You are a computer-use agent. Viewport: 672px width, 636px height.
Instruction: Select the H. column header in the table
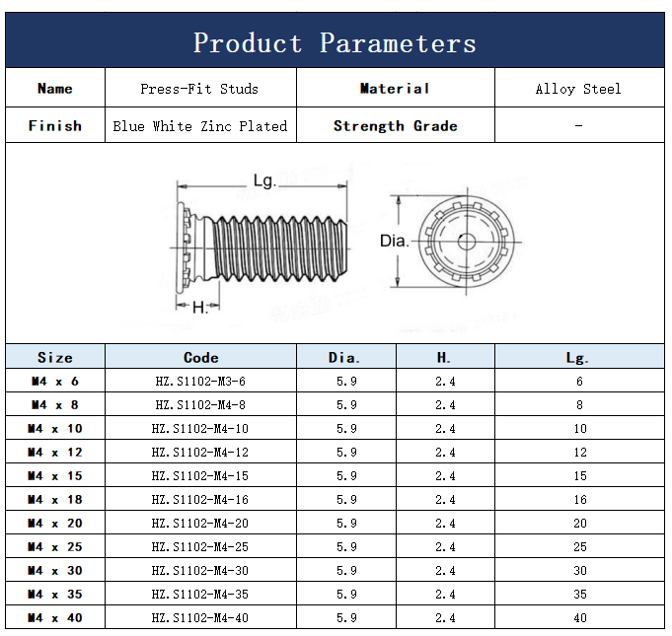tap(445, 357)
